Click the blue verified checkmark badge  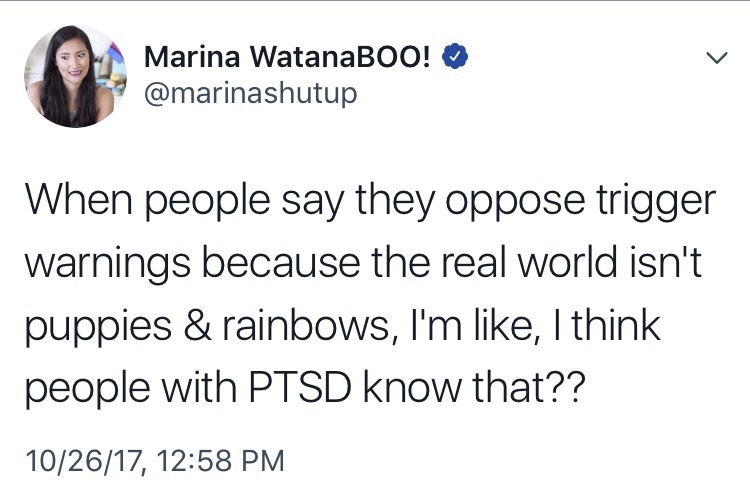pyautogui.click(x=455, y=58)
